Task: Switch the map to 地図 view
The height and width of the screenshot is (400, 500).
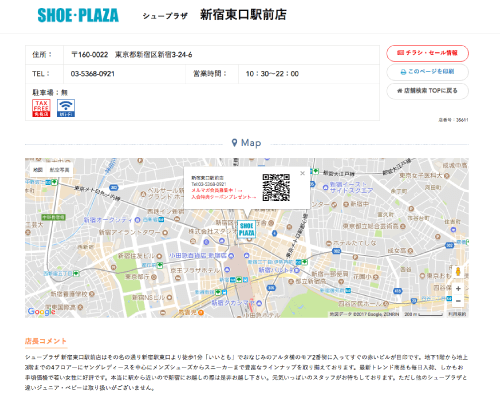Action: pos(38,170)
